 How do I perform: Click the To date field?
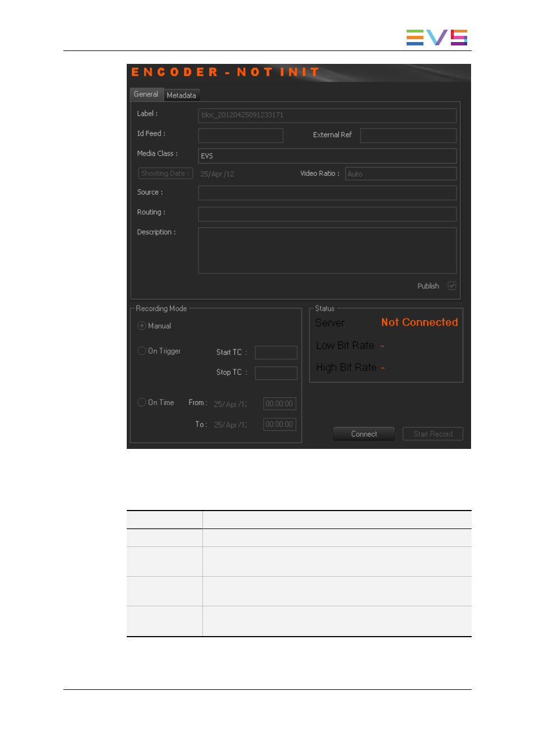[x=230, y=425]
